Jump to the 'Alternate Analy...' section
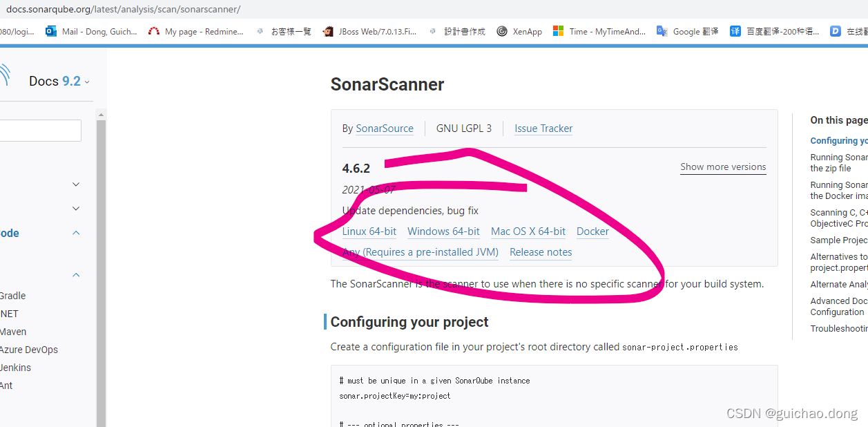 click(x=839, y=284)
